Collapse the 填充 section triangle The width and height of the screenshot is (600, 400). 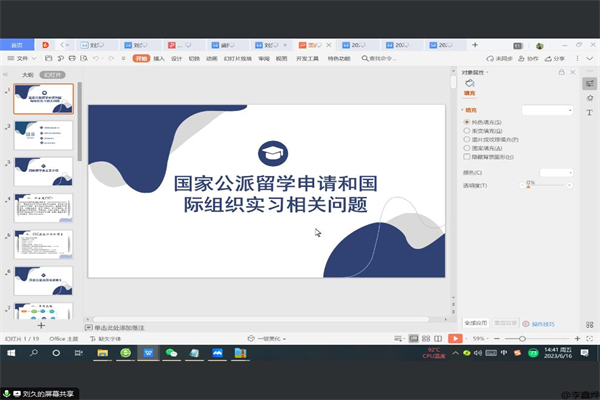(463, 109)
